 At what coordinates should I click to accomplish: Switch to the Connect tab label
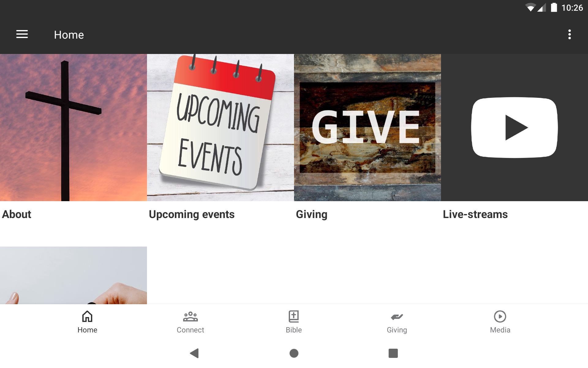pos(190,330)
